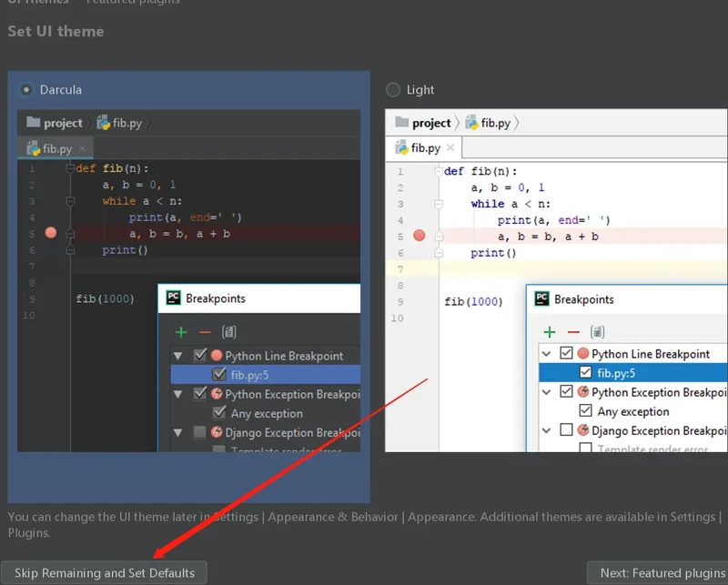Close the fib.py tab in Darcula preview

coord(83,148)
